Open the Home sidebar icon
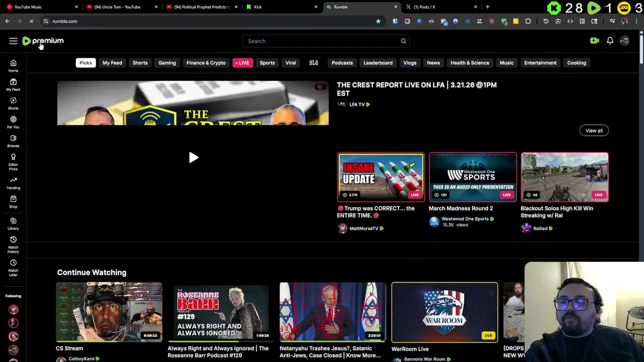Image resolution: width=644 pixels, height=362 pixels. click(x=13, y=66)
